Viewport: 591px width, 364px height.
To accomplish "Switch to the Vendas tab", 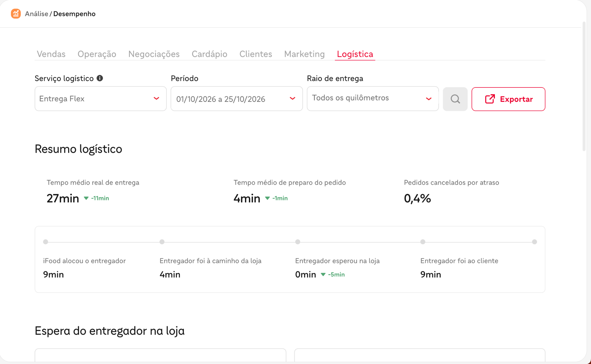I will tap(51, 54).
